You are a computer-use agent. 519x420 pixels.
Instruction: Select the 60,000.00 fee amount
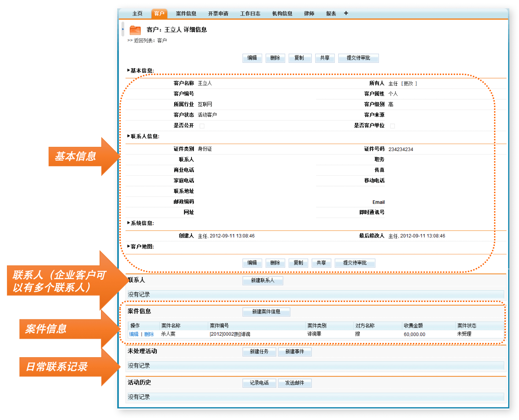click(415, 335)
